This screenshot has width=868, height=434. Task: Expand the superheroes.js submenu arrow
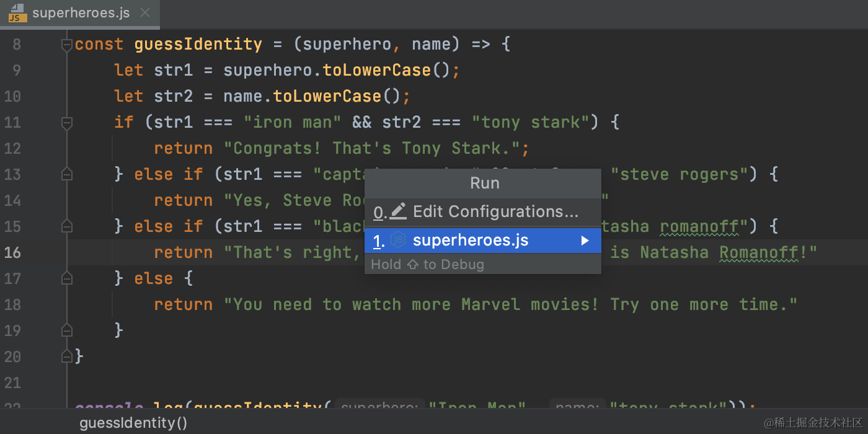point(585,241)
